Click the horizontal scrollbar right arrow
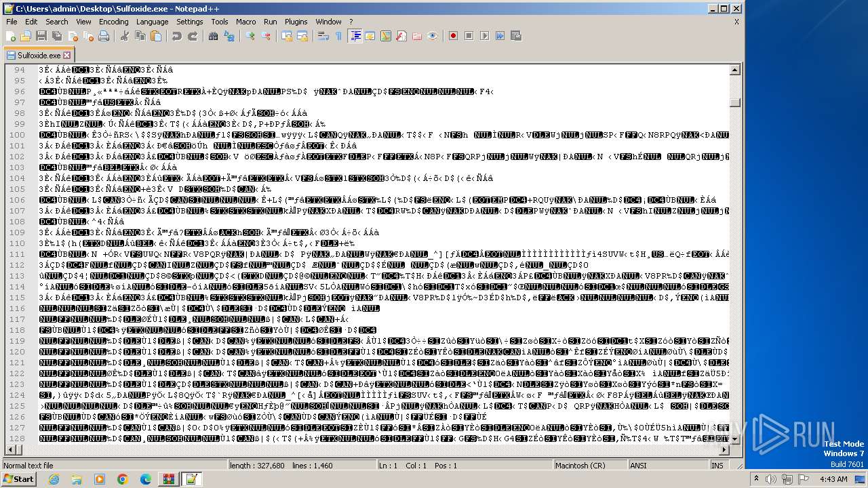Screen dimensions: 868x488 (x=724, y=450)
